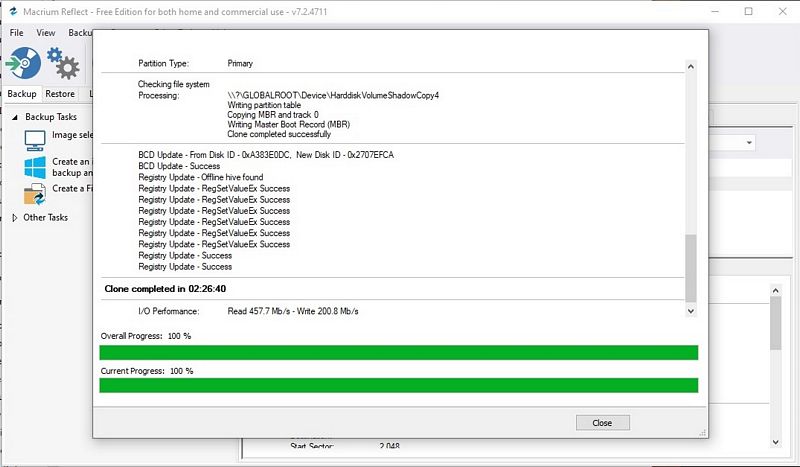
Task: Click the main window scrollbar up arrow
Action: pos(776,290)
